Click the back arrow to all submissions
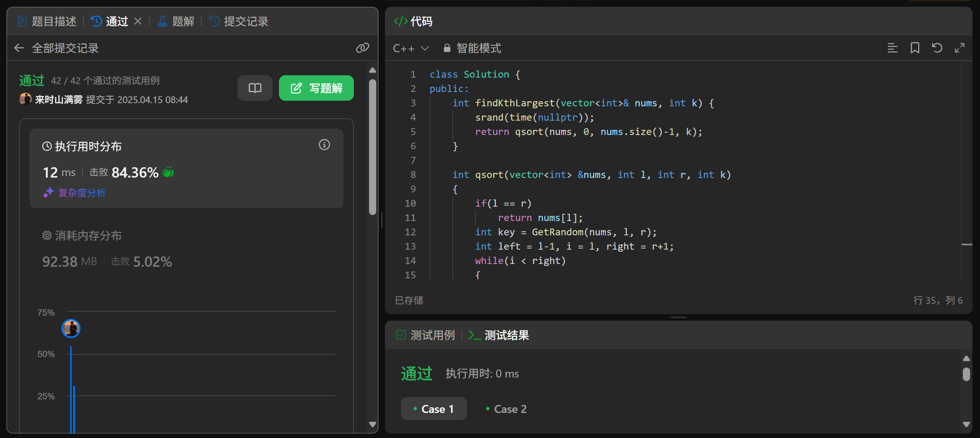980x438 pixels. pyautogui.click(x=19, y=48)
